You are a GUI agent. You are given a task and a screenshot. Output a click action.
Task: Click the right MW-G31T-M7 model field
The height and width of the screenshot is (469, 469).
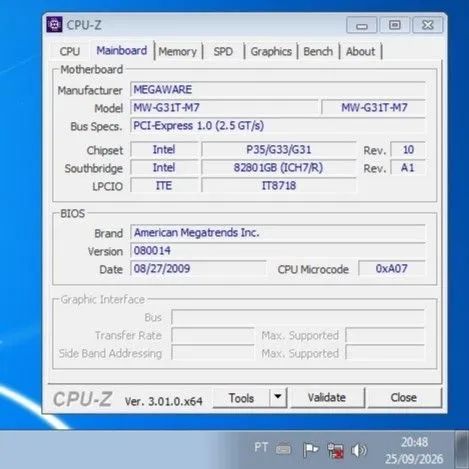[x=374, y=108]
